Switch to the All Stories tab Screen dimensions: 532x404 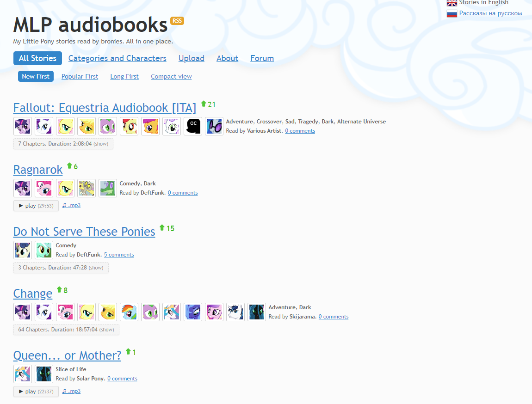click(37, 58)
